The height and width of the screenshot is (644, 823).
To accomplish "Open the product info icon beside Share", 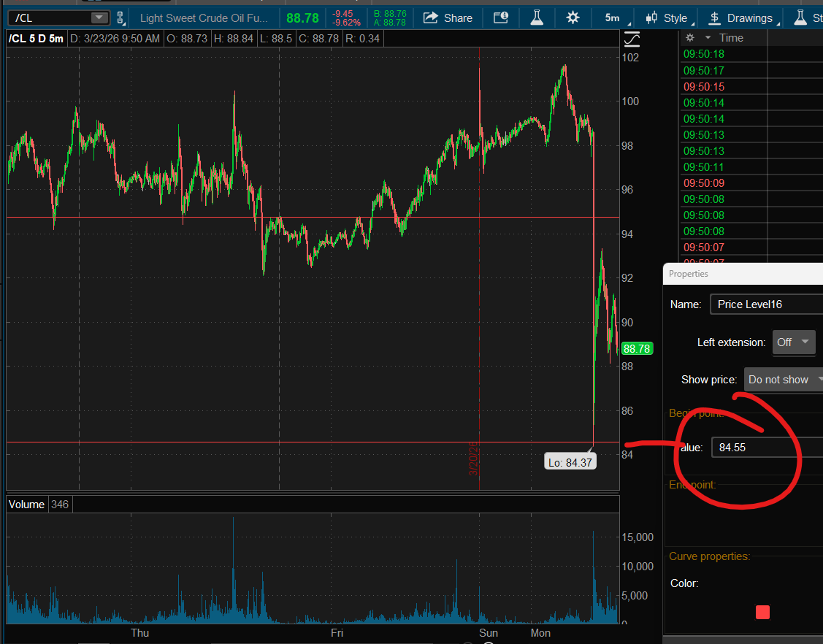I will coord(501,18).
